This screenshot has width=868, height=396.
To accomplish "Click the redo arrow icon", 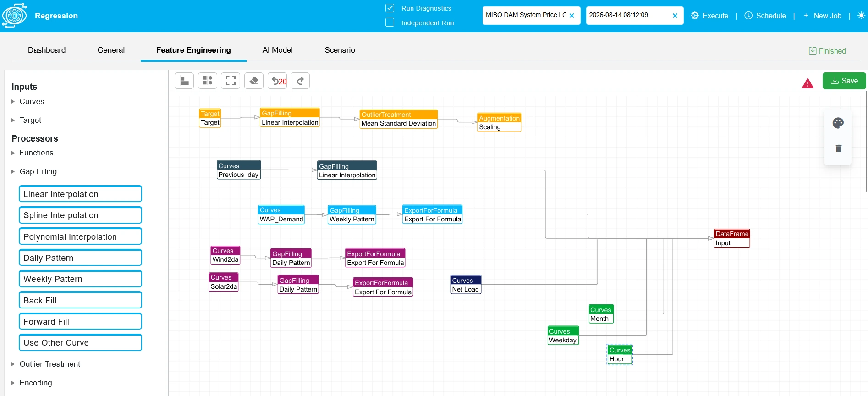I will click(300, 81).
